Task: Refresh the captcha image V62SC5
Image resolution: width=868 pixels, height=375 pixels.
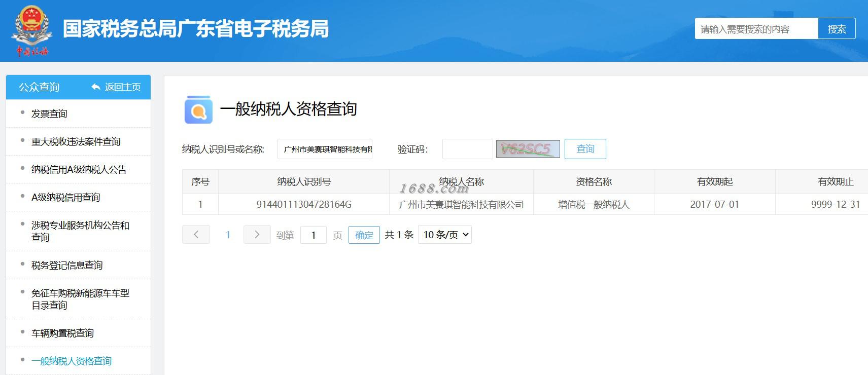Action: click(x=528, y=149)
